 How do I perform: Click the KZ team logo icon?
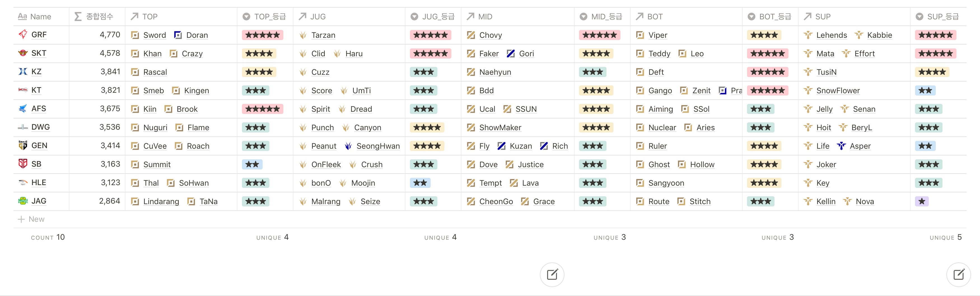click(x=23, y=71)
